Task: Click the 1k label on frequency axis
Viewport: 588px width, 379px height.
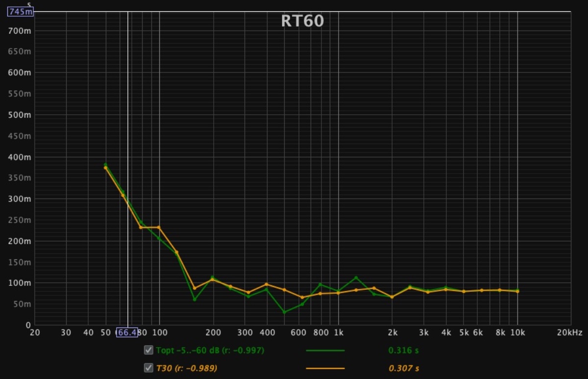Action: (338, 332)
